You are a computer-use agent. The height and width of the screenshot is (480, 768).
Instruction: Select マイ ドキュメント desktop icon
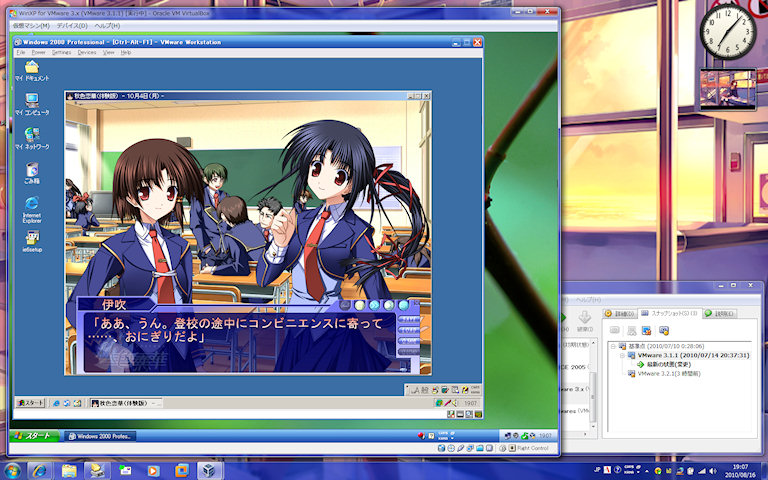coord(32,71)
